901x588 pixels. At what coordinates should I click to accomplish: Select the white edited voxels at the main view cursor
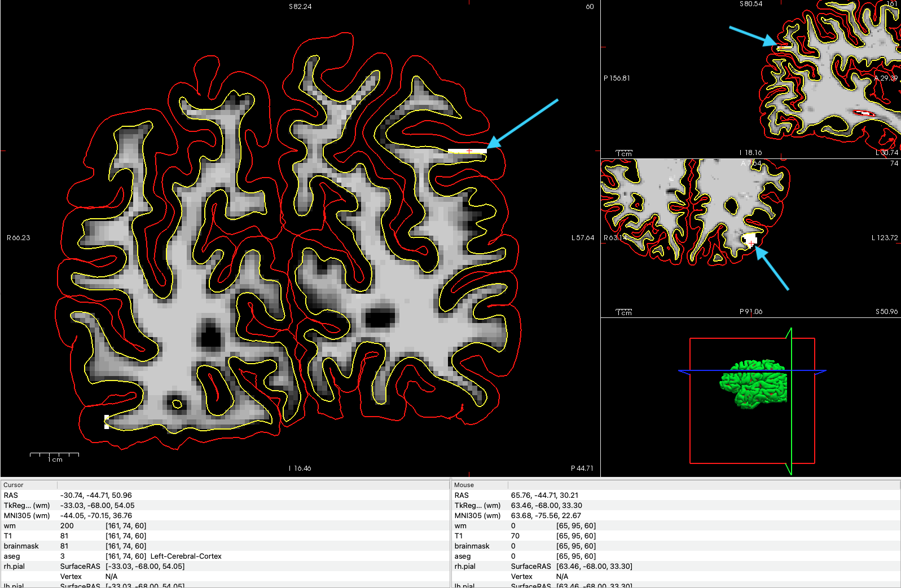[x=468, y=151]
